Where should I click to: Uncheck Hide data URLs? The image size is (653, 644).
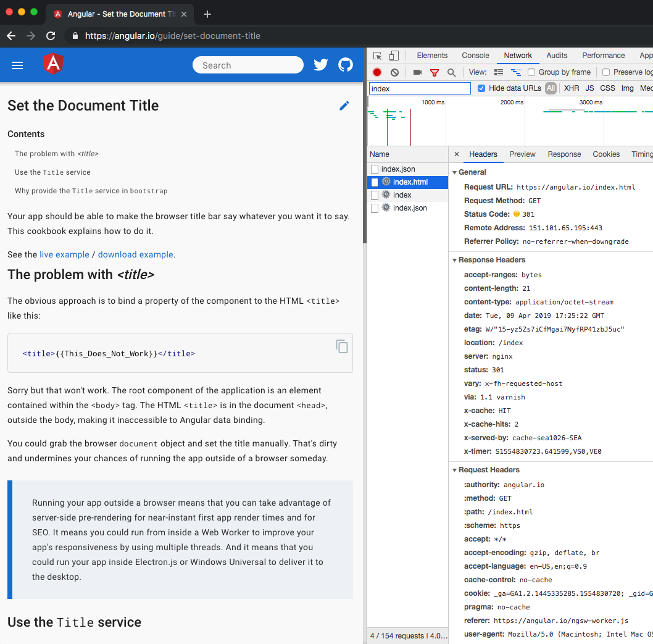coord(482,88)
